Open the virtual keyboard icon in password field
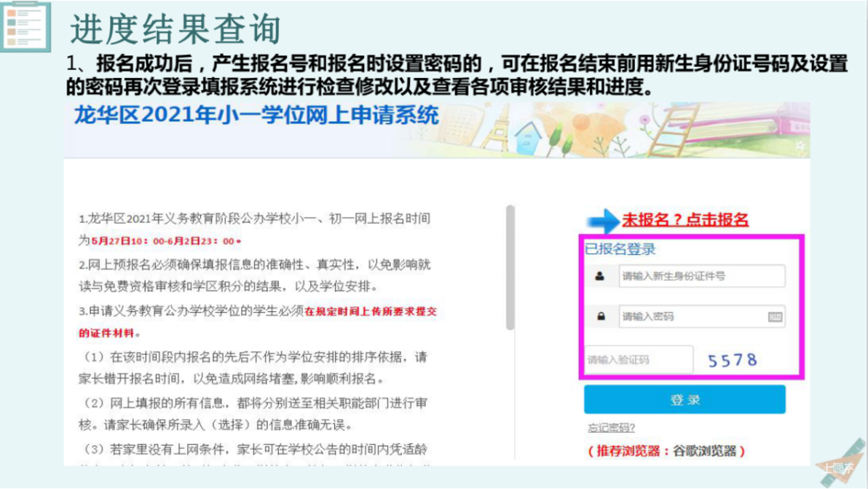The image size is (868, 489). coord(775,317)
